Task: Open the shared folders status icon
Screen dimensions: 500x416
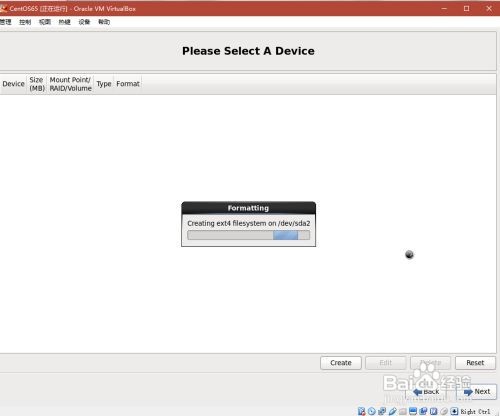Action: point(403,411)
